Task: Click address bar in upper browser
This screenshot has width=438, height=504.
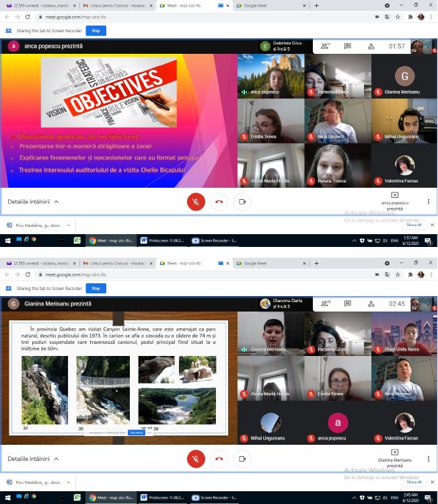Action: point(206,17)
